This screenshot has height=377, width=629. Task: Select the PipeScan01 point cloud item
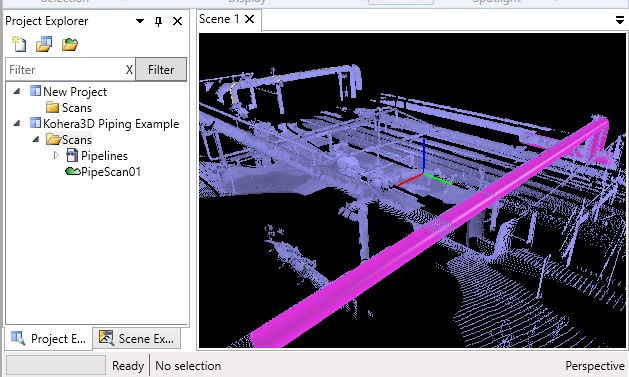[111, 172]
